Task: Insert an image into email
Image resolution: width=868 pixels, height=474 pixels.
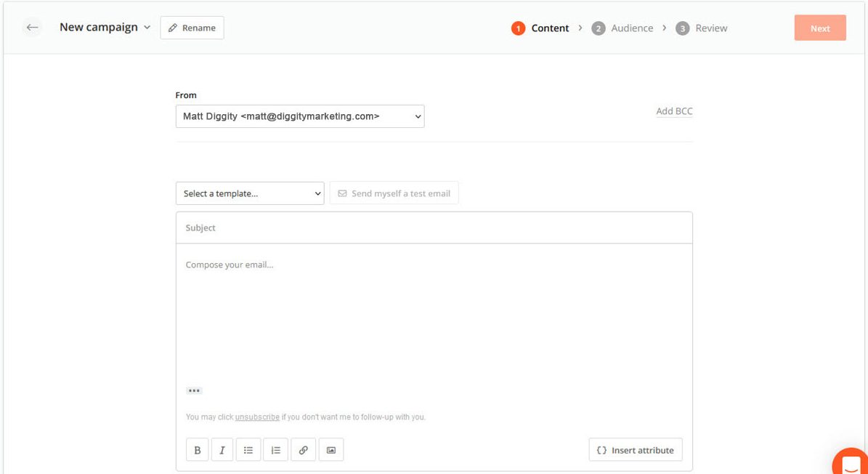Action: pos(331,450)
